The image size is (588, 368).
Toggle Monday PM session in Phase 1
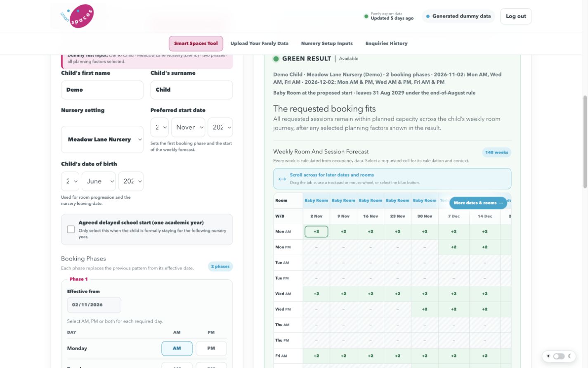pyautogui.click(x=211, y=348)
